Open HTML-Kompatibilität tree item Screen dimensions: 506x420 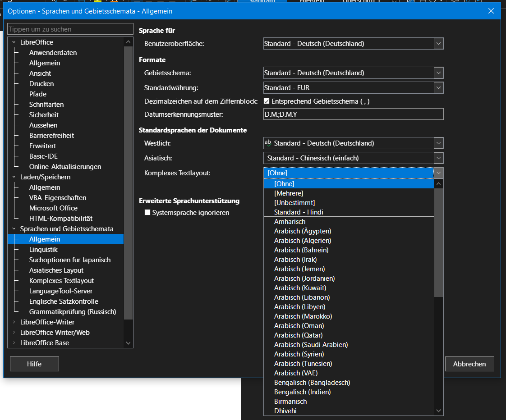click(61, 219)
